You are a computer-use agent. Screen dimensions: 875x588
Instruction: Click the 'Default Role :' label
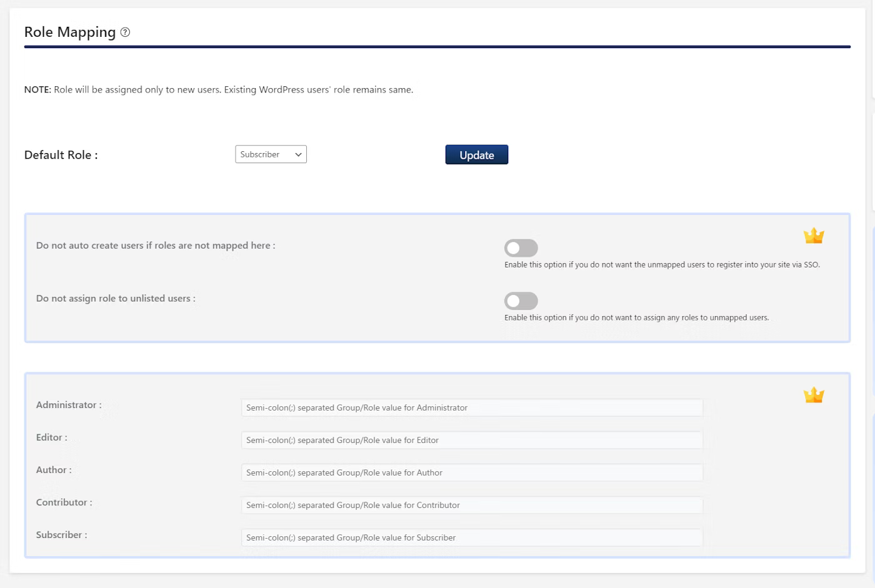pyautogui.click(x=61, y=155)
